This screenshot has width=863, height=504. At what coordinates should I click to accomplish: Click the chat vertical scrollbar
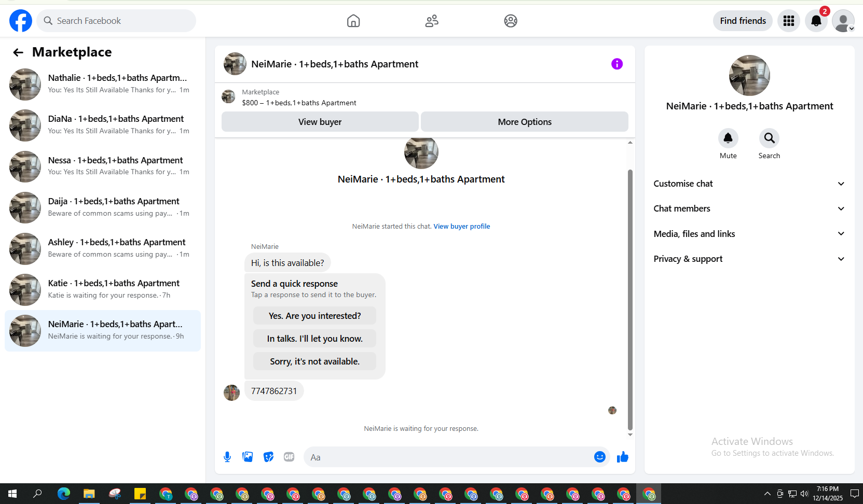(630, 300)
